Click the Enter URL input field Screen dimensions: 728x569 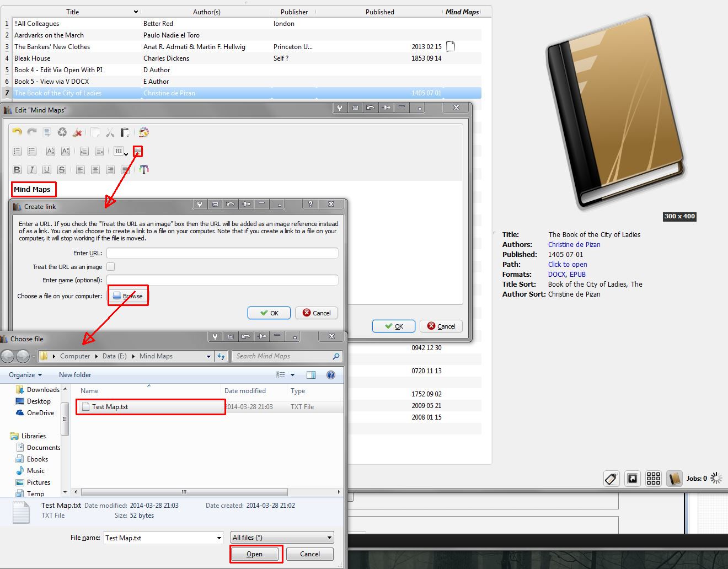222,253
